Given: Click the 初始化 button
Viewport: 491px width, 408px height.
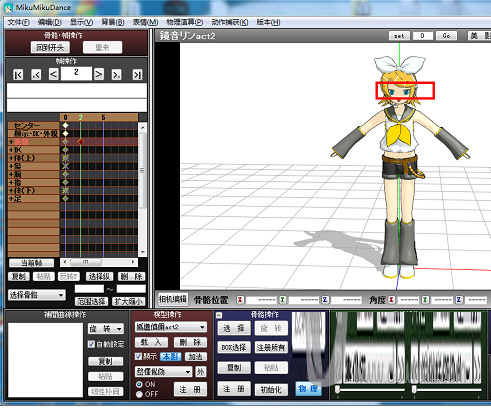Looking at the screenshot, I should (x=271, y=389).
